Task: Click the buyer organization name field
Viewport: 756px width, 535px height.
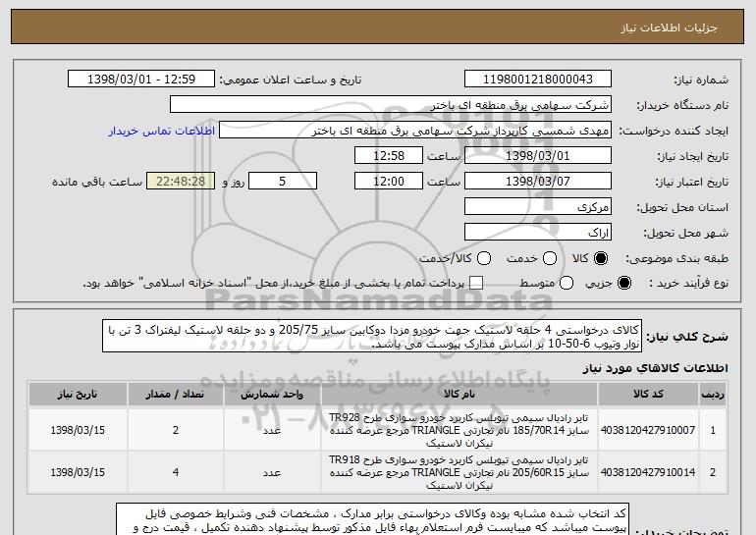Action: tap(391, 105)
